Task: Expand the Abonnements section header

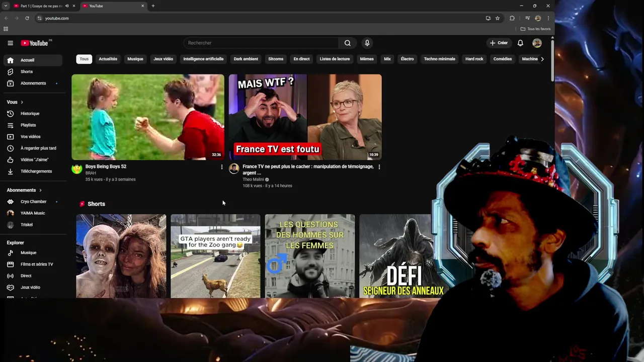Action: 24,190
